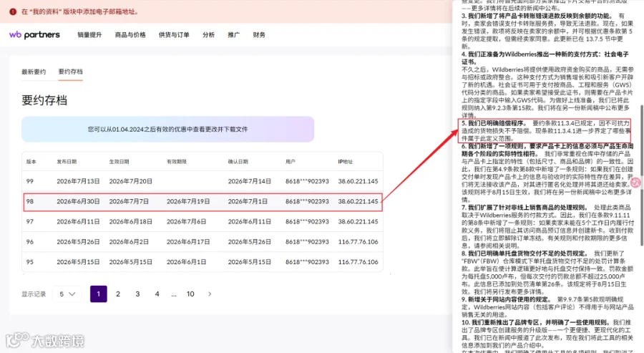Viewport: 644px width, 353px height.
Task: Click the 显示记录 label
Action: 34,294
